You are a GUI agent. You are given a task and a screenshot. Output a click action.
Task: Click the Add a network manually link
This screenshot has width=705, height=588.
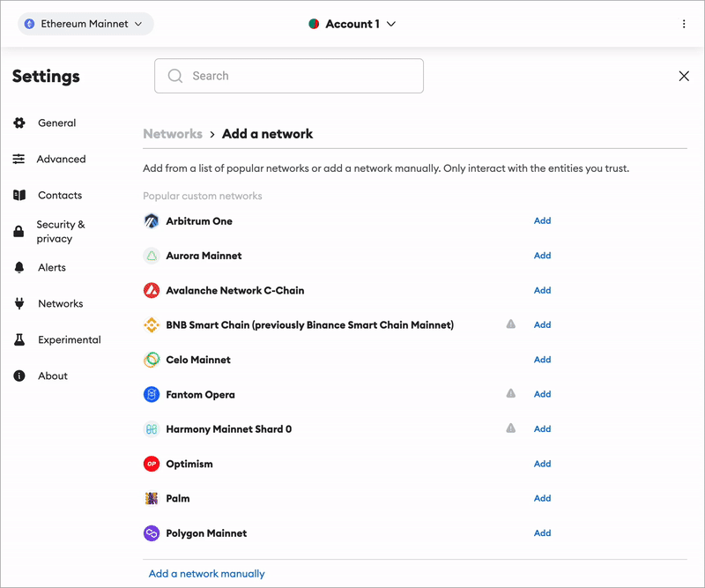[206, 574]
